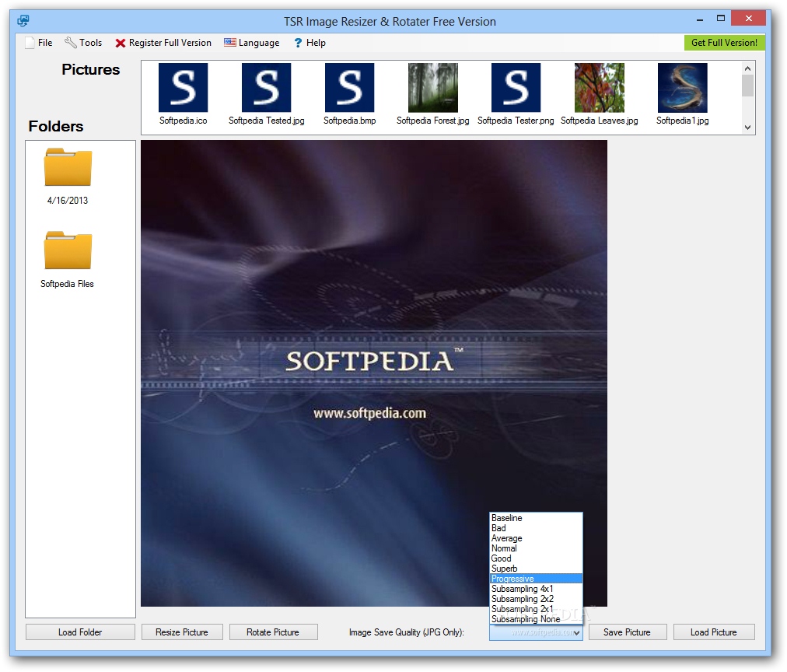The image size is (787, 672).
Task: Click the Save Picture button
Action: click(x=628, y=632)
